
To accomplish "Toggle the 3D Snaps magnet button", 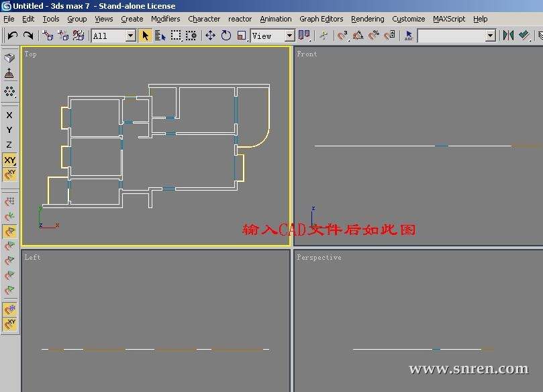I will [342, 36].
